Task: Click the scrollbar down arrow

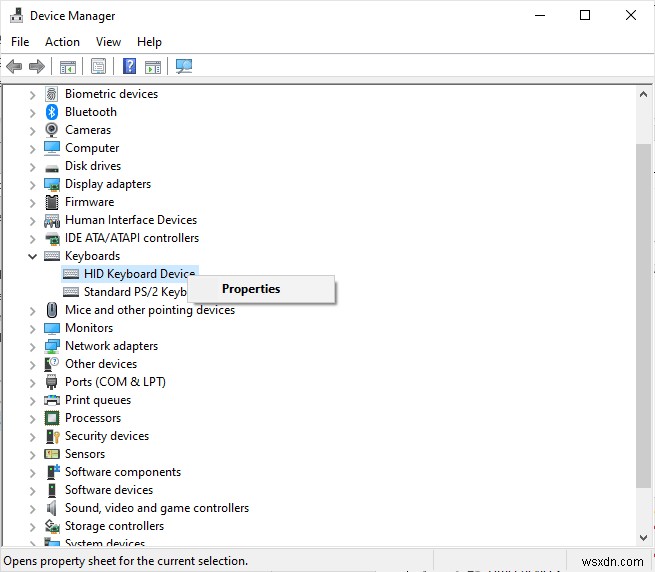Action: click(643, 537)
